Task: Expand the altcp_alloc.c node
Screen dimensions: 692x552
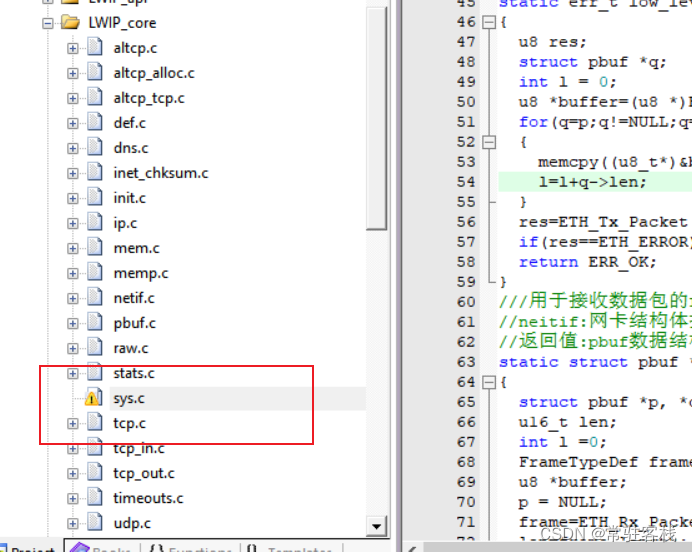Action: [73, 73]
